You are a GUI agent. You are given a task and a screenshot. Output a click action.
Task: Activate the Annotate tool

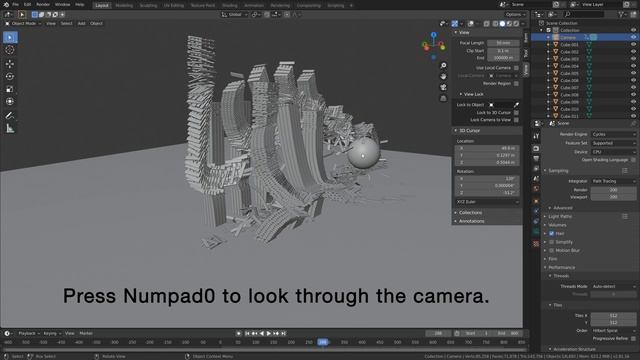(10, 116)
